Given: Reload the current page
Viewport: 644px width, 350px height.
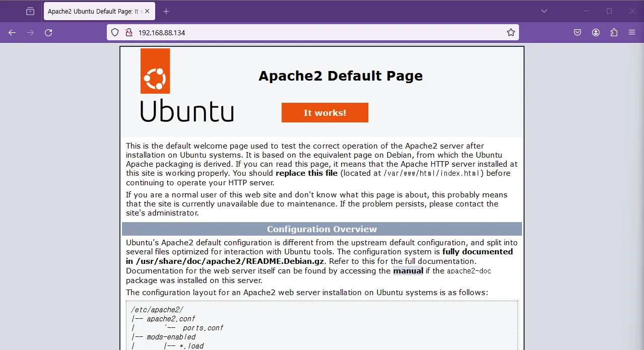Looking at the screenshot, I should pyautogui.click(x=48, y=32).
